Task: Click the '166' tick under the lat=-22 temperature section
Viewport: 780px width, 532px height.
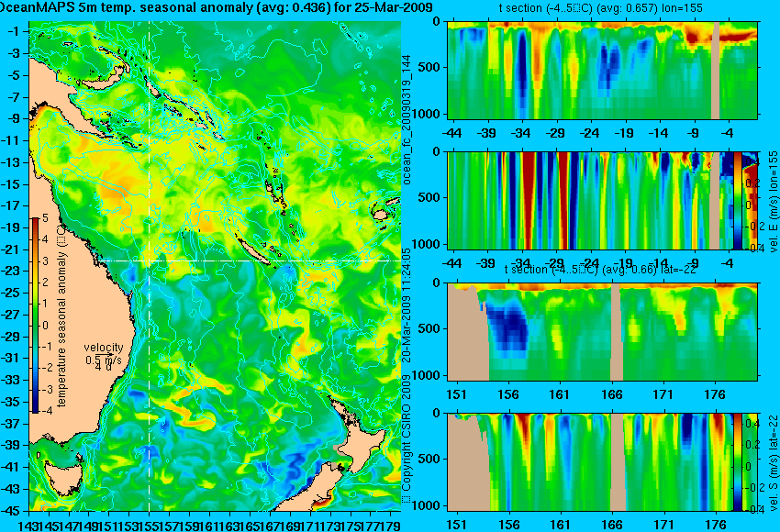Action: click(612, 394)
